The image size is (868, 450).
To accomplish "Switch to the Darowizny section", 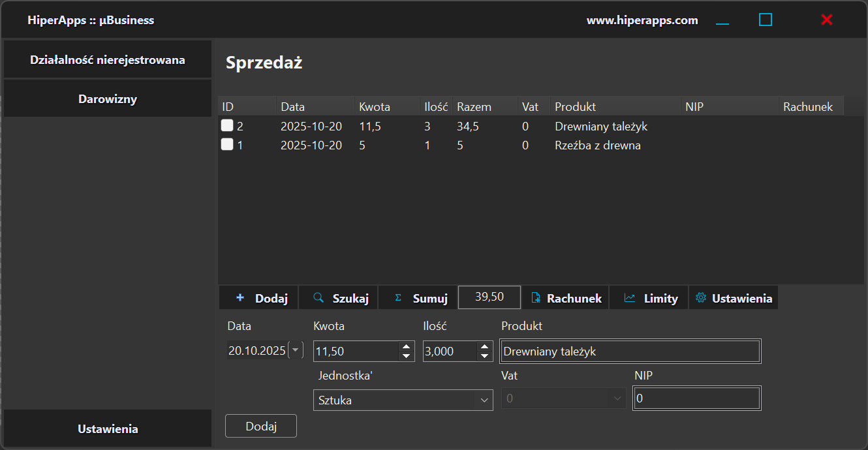I will tap(108, 99).
